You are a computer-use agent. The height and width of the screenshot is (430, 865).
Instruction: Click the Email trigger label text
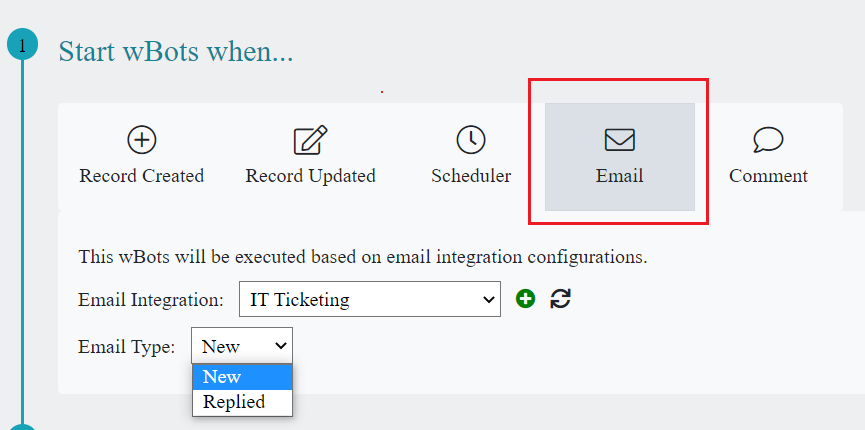tap(620, 176)
